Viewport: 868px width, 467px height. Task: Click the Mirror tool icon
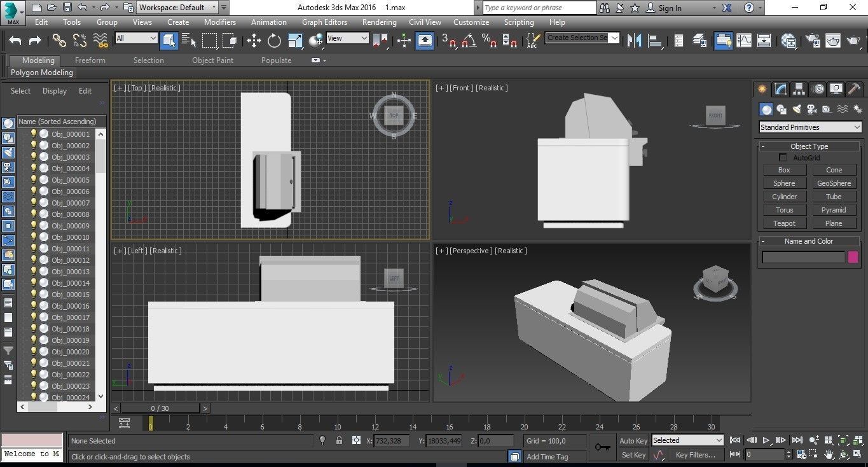coord(634,41)
